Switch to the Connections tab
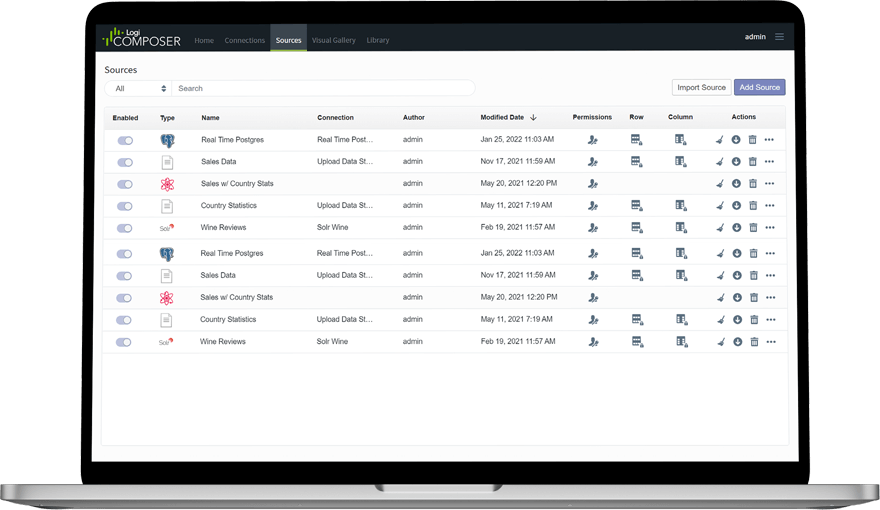The width and height of the screenshot is (880, 510). (245, 40)
